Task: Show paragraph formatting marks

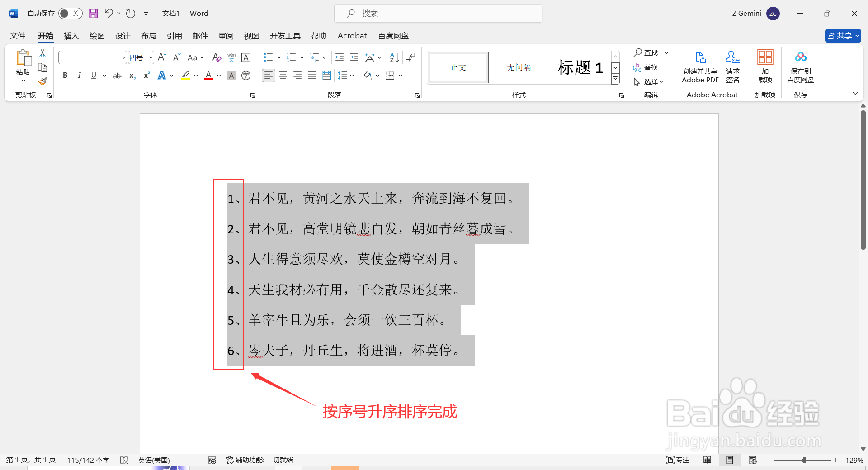Action: 410,57
